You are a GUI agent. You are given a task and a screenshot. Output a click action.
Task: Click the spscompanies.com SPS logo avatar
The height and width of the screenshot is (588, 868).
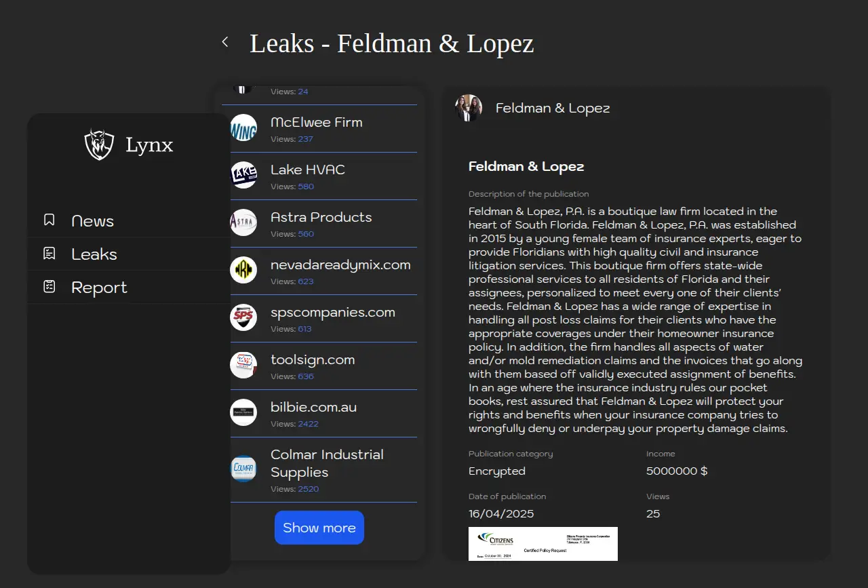click(243, 317)
